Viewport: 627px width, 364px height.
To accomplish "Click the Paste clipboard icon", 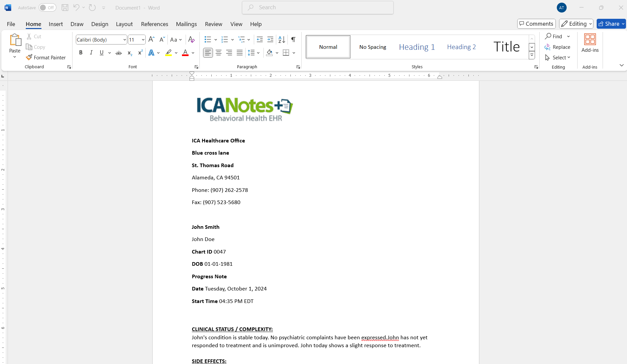I will pos(15,40).
